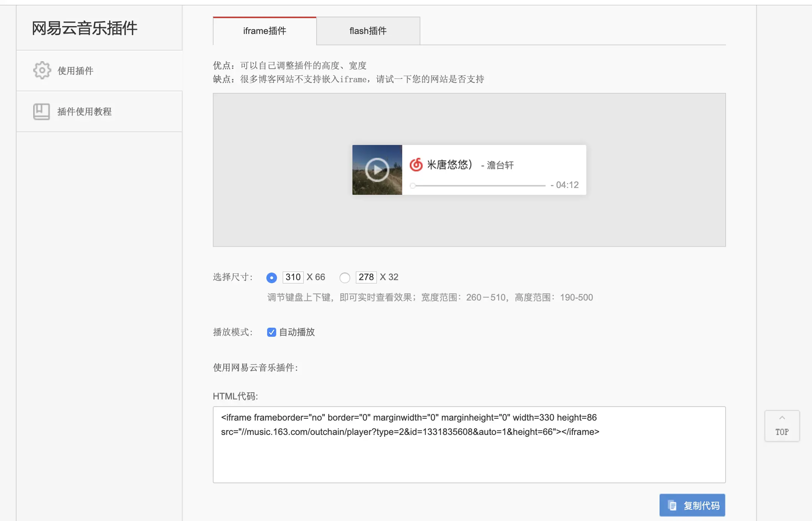Viewport: 812px width, 521px height.
Task: Uncheck the 自动播放 autoplay checkbox
Action: pyautogui.click(x=271, y=332)
